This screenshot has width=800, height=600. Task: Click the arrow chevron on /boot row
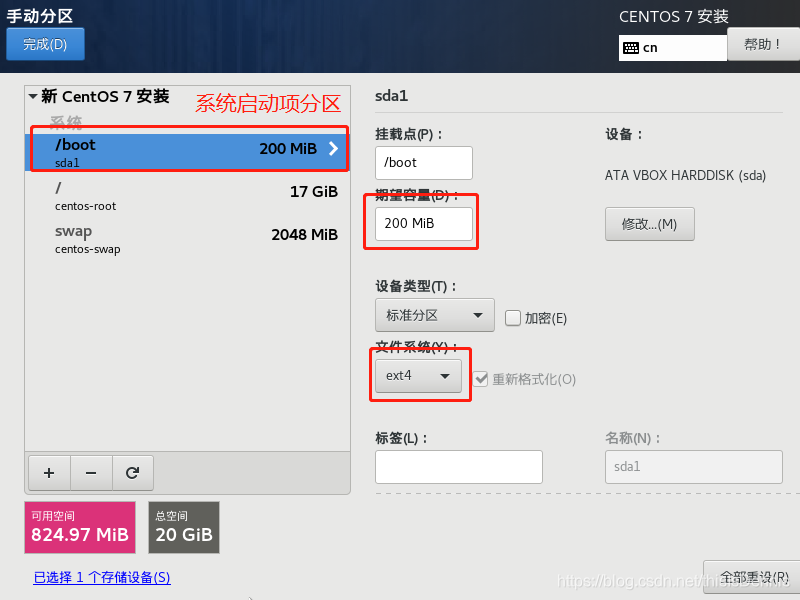click(x=332, y=150)
